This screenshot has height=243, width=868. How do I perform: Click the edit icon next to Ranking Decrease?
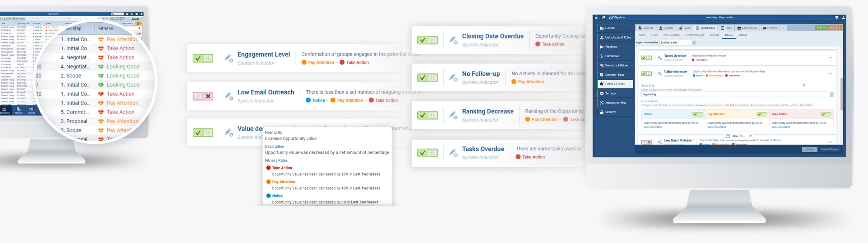tap(453, 115)
